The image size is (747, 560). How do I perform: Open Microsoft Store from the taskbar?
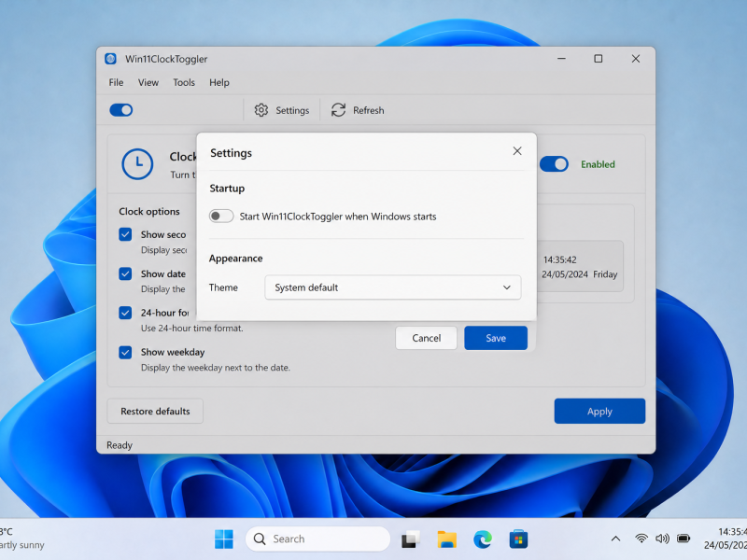pos(518,539)
